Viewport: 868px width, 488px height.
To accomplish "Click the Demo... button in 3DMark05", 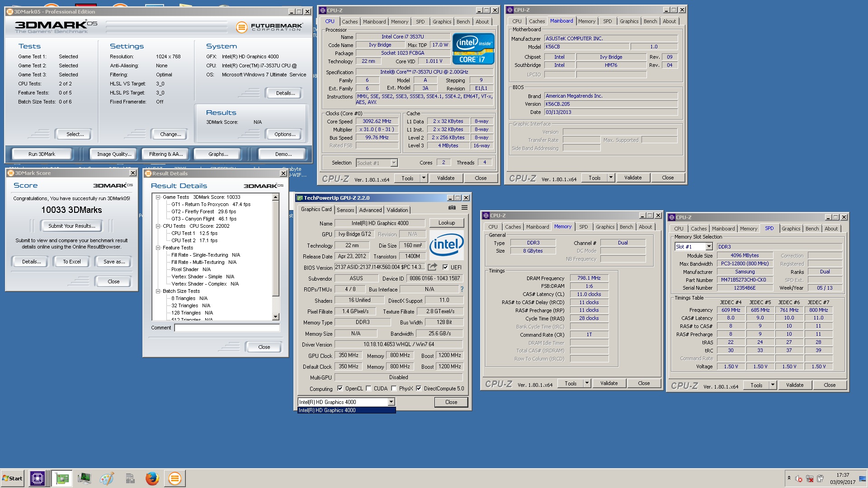I will point(283,154).
